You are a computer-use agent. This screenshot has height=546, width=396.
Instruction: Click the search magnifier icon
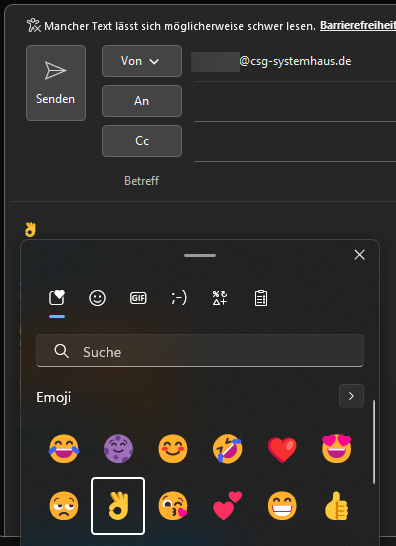click(62, 352)
